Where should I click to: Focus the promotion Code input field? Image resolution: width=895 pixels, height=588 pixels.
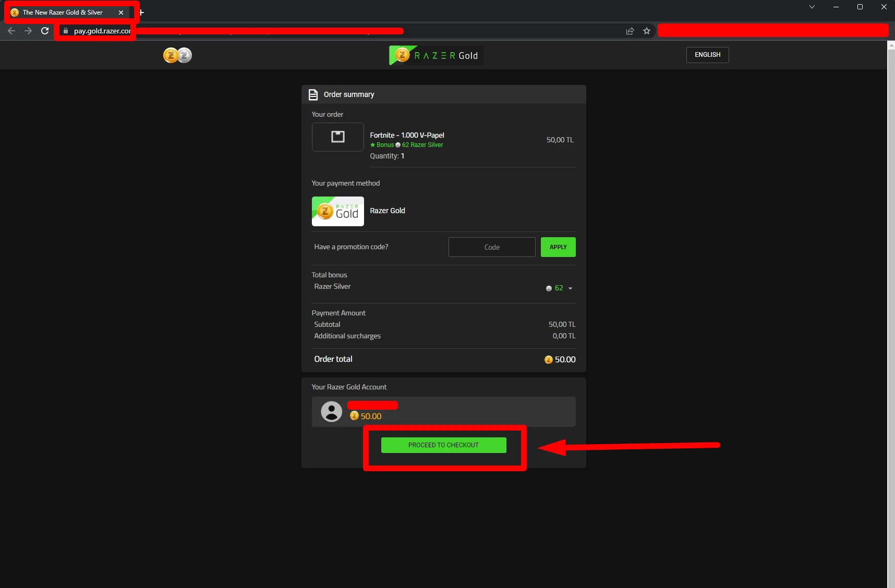(x=492, y=247)
